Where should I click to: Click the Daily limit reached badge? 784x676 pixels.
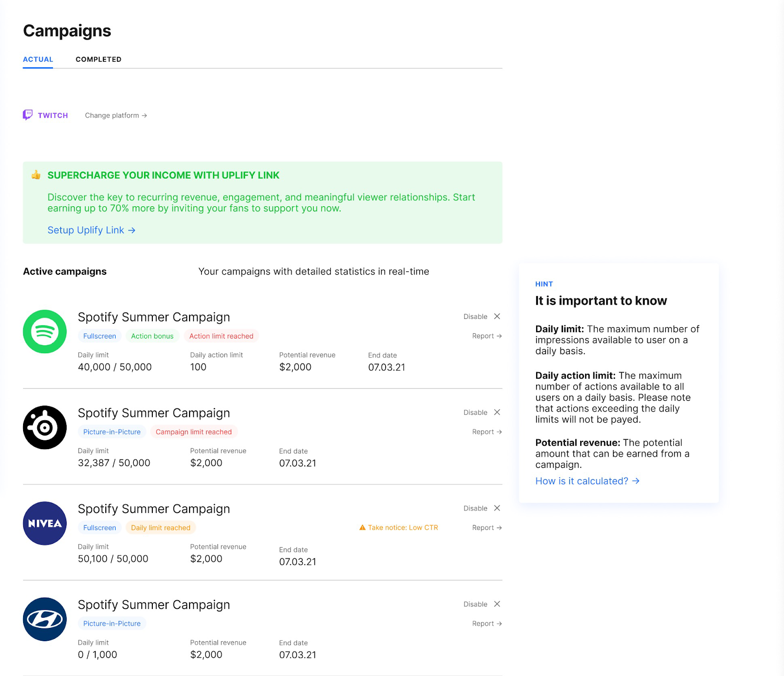[x=161, y=528]
